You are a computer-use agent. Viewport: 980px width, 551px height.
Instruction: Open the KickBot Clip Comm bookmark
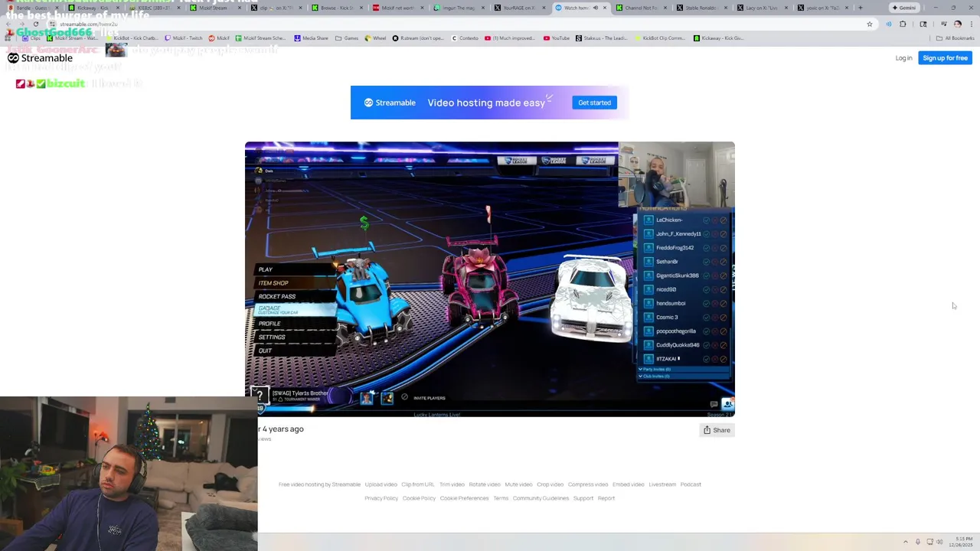[658, 38]
